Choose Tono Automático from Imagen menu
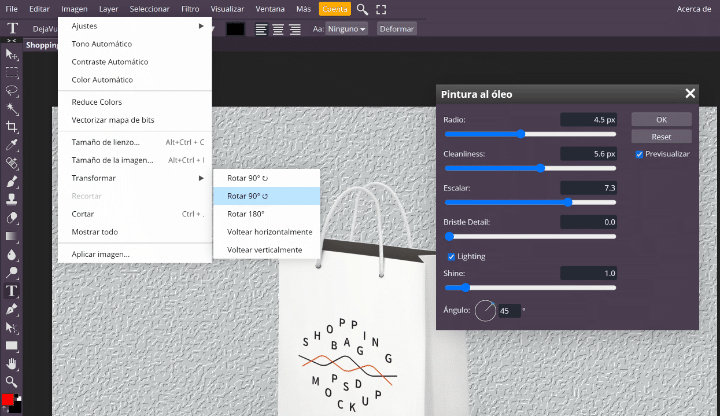720x416 pixels. [135, 44]
